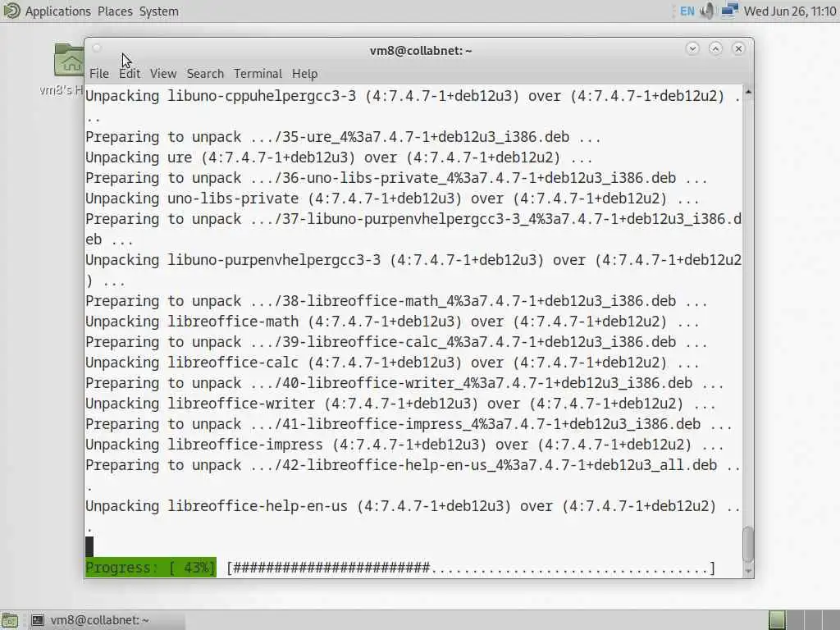Maximize the terminal window
This screenshot has height=630, width=840.
[x=715, y=48]
